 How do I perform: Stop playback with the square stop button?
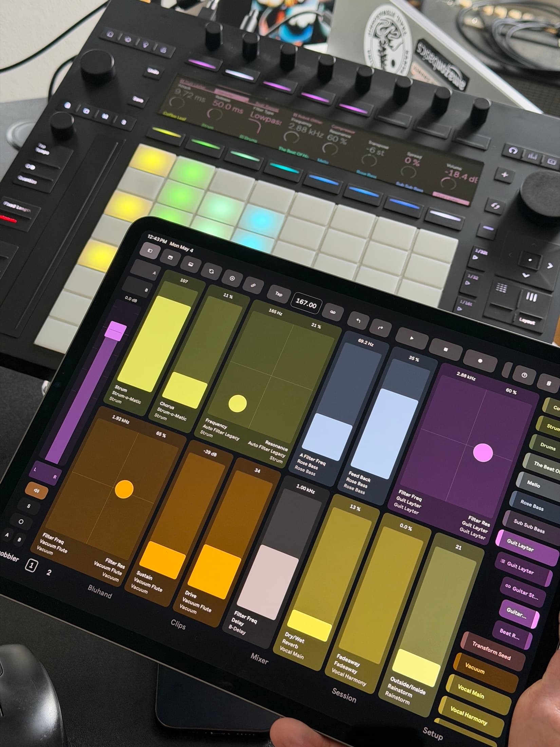coord(446,349)
